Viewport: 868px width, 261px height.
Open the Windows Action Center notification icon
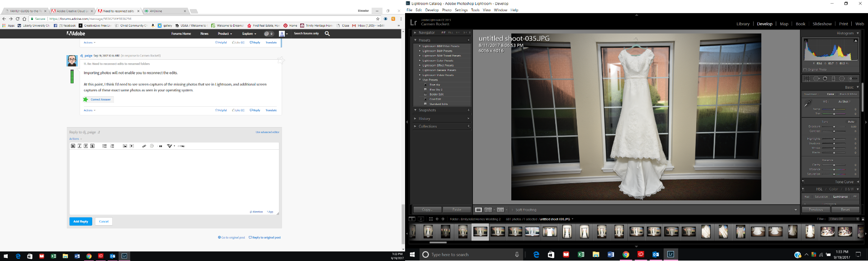[858, 255]
